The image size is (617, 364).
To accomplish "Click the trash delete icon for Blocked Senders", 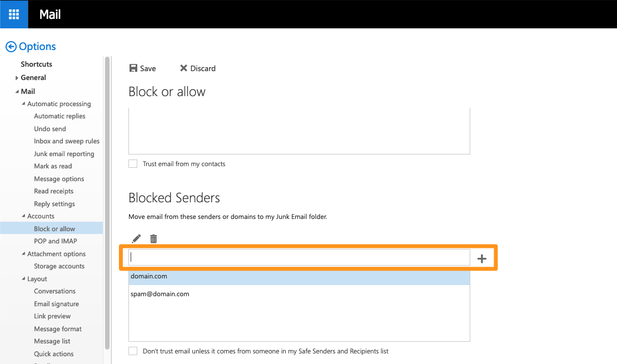I will (153, 239).
